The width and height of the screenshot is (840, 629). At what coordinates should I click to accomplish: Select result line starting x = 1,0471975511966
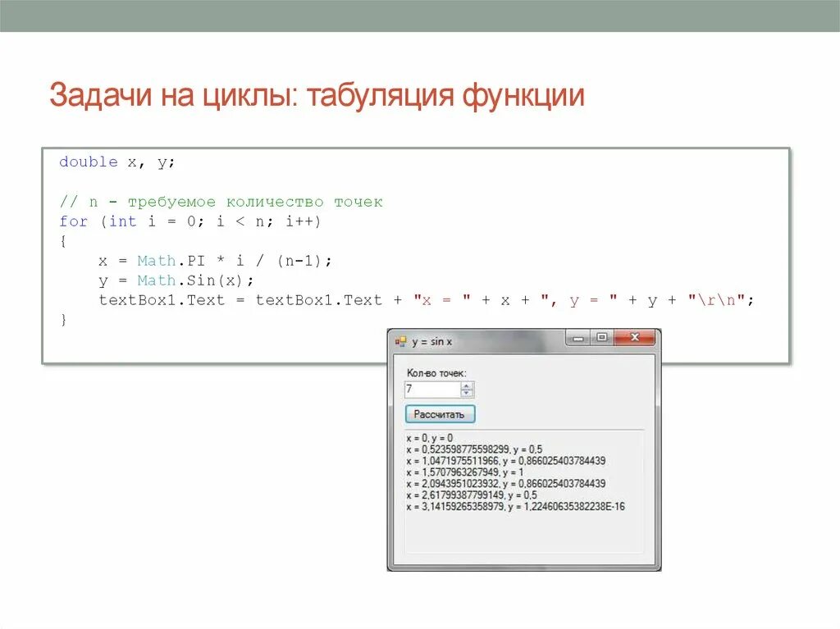point(505,460)
